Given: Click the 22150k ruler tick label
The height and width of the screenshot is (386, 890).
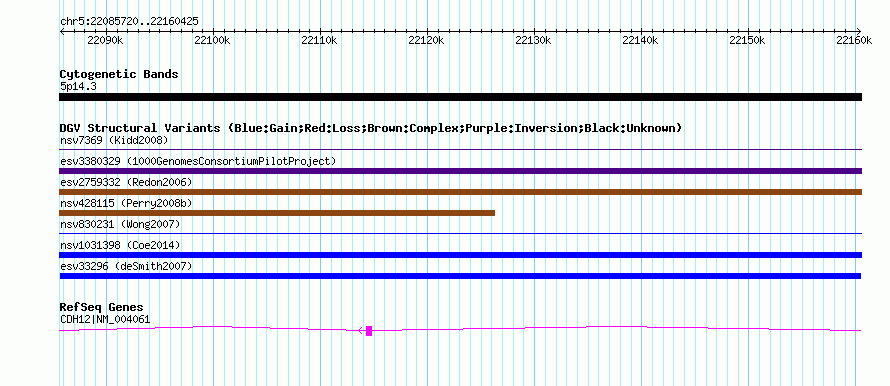Looking at the screenshot, I should pos(748,40).
